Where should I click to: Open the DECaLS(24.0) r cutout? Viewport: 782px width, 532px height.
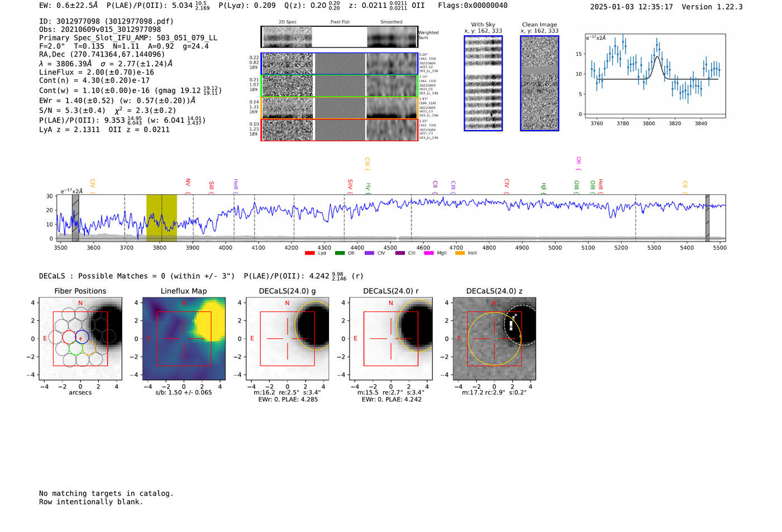pyautogui.click(x=391, y=339)
